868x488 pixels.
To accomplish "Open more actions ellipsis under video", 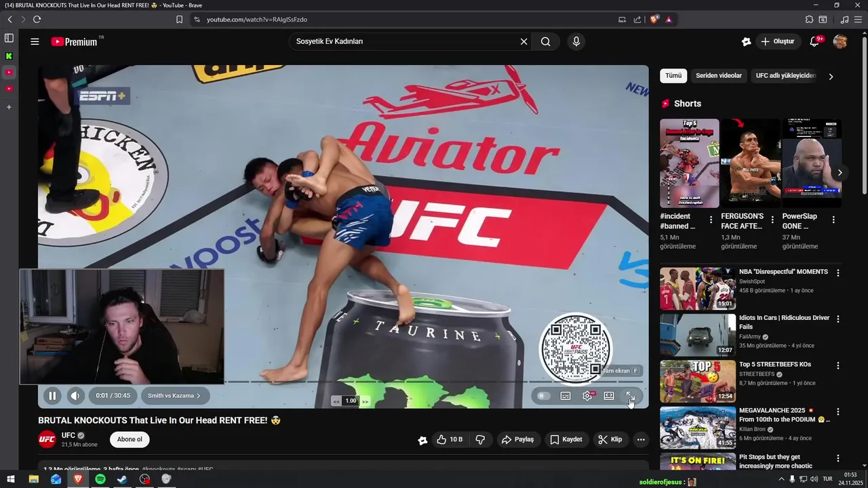I will click(641, 440).
